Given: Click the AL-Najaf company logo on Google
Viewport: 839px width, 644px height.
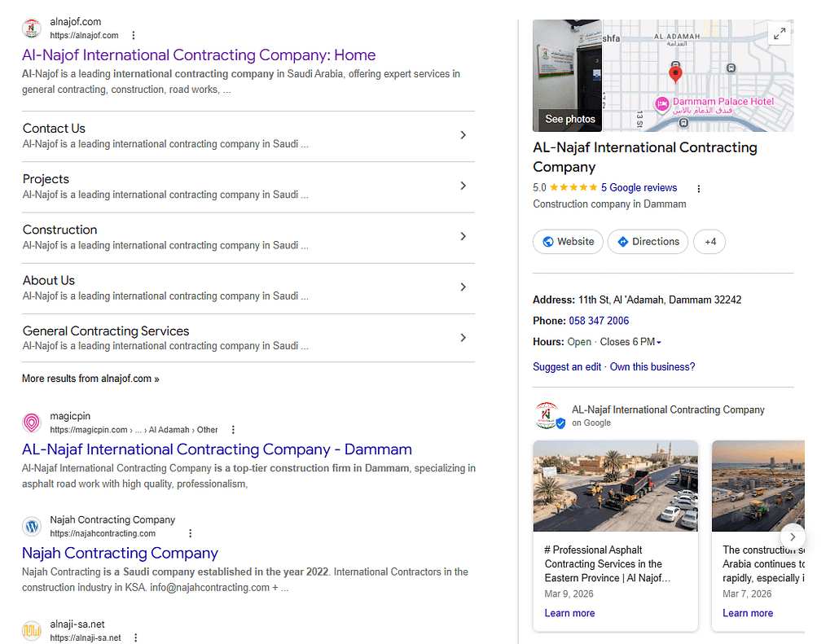Looking at the screenshot, I should [x=548, y=415].
